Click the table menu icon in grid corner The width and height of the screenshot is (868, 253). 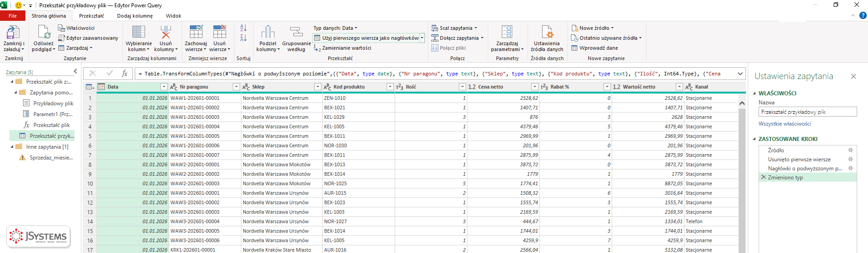coord(90,87)
